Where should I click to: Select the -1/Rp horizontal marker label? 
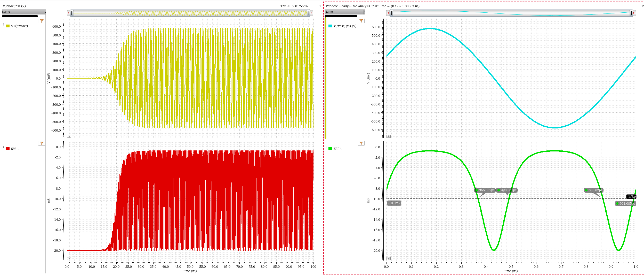631,197
